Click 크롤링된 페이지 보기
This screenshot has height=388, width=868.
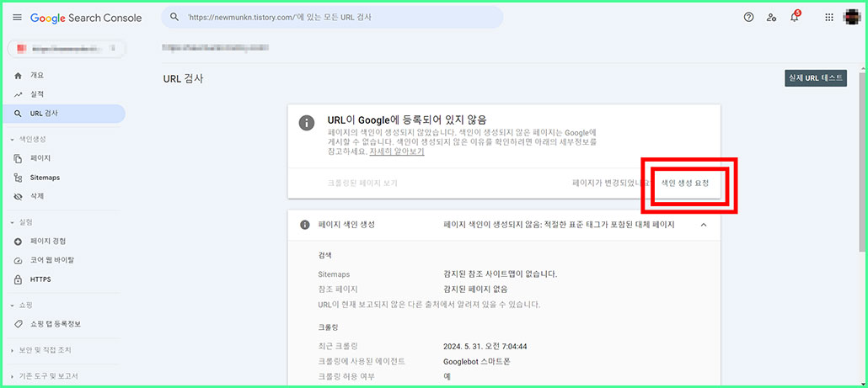(362, 183)
